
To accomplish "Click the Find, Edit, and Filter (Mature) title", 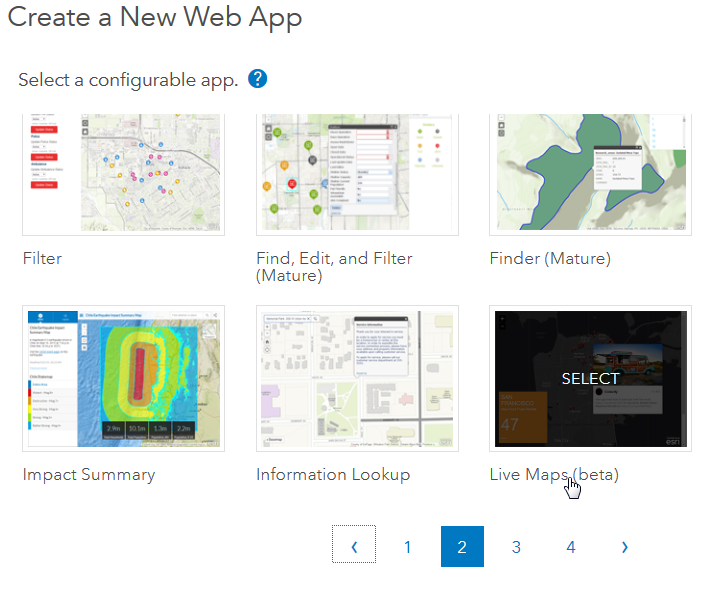I will 334,267.
